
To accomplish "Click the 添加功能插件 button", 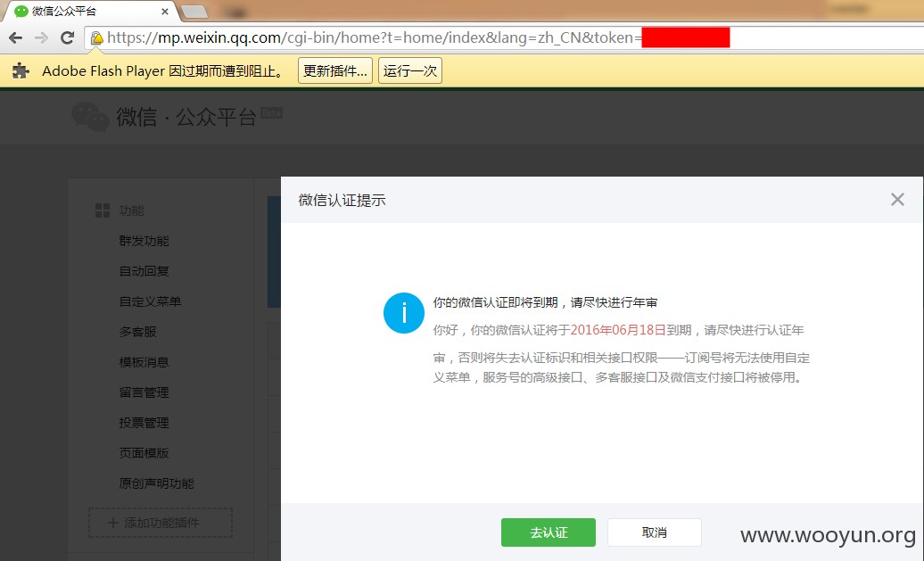I will point(161,523).
